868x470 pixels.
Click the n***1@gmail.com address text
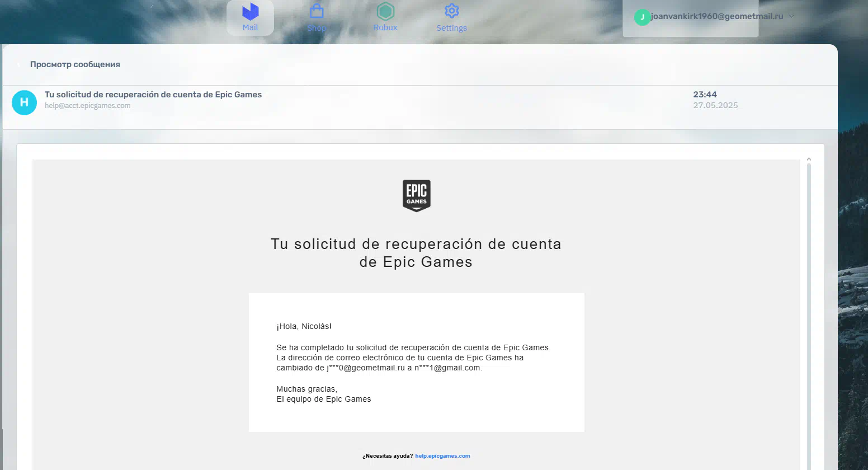(x=447, y=368)
